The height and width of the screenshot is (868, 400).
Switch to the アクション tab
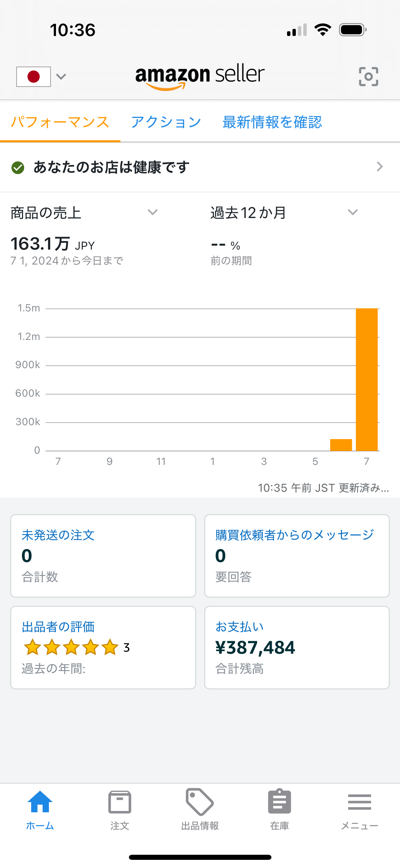pyautogui.click(x=166, y=122)
